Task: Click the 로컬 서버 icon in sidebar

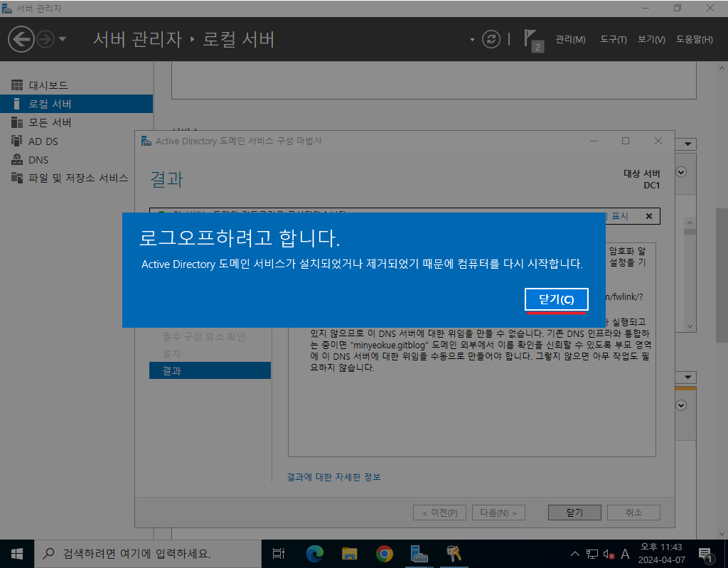Action: [x=17, y=104]
